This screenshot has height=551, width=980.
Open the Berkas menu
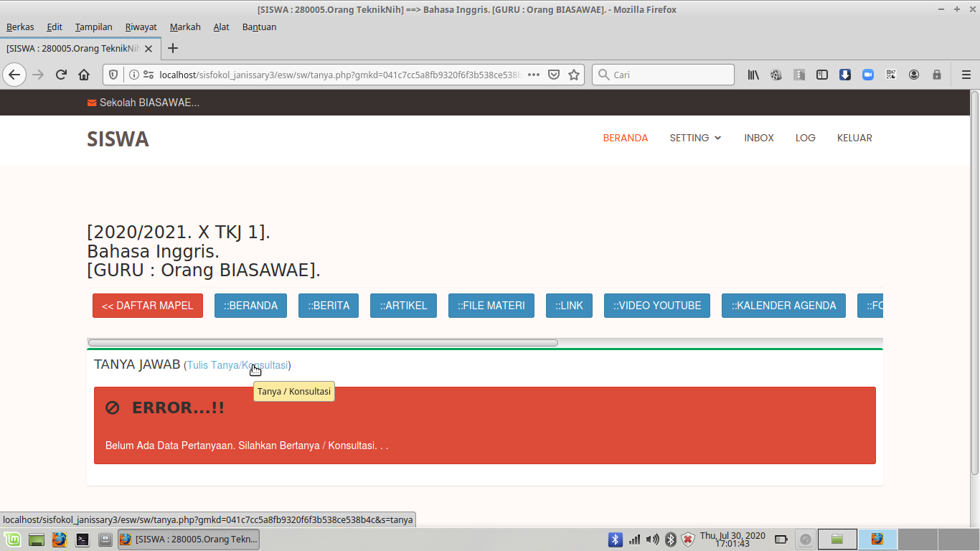pos(20,27)
